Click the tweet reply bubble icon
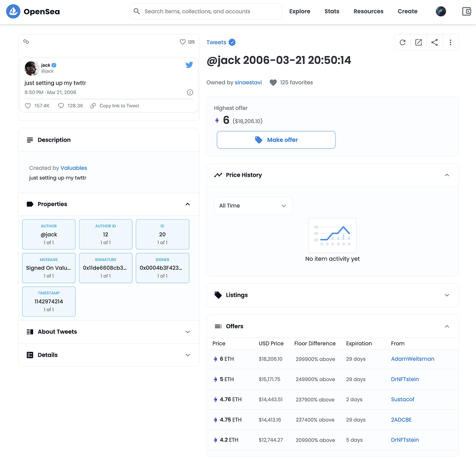Viewport: 476px width, 459px height. [x=61, y=106]
